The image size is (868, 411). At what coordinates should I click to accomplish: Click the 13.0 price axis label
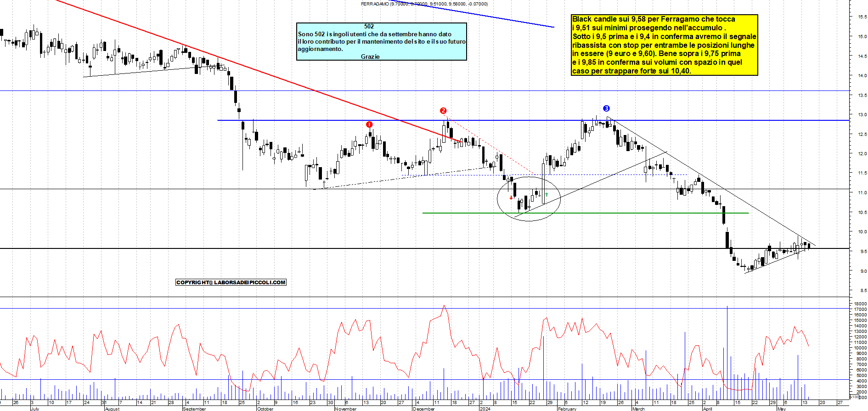[x=862, y=115]
